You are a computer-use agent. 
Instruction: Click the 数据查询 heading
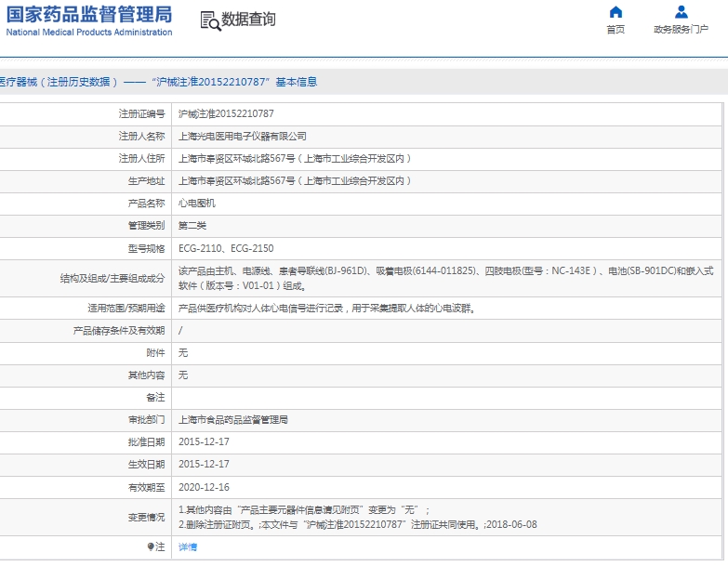pyautogui.click(x=248, y=20)
